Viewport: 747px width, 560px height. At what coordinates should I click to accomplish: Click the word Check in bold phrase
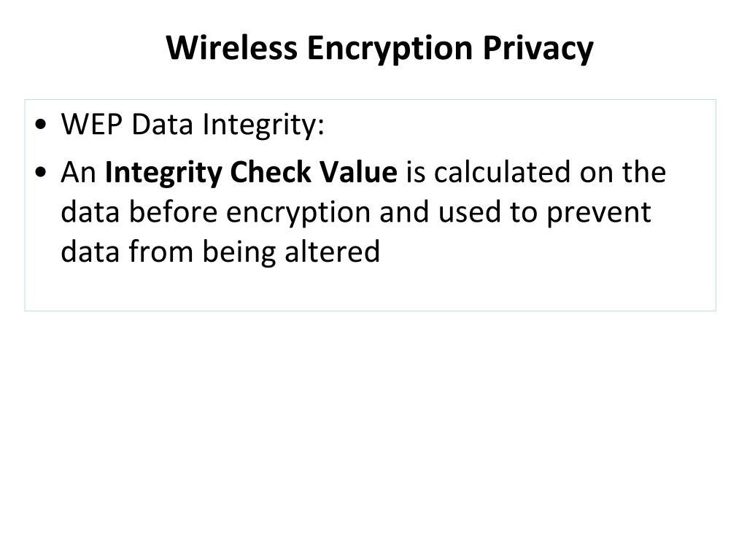[x=270, y=172]
